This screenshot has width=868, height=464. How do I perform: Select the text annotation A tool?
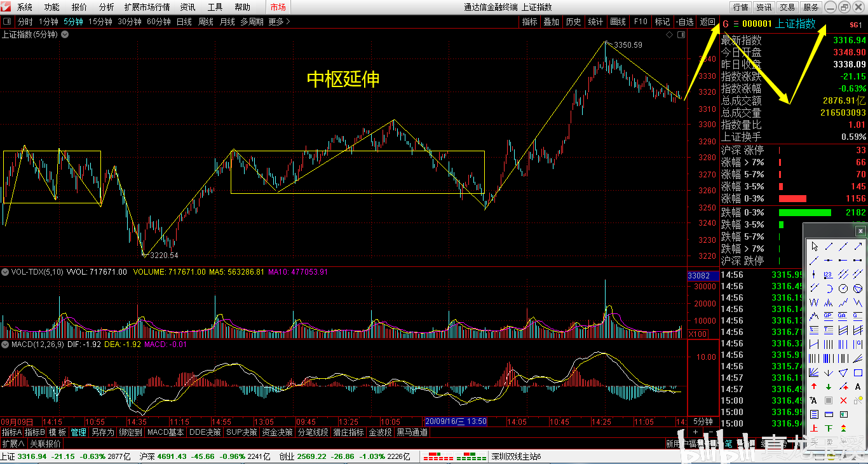click(858, 386)
